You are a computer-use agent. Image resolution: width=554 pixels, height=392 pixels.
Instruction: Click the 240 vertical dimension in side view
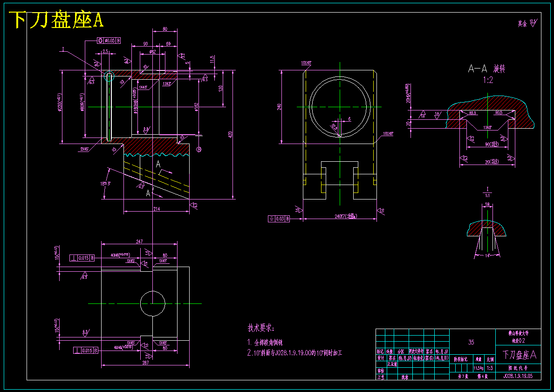pyautogui.click(x=279, y=107)
